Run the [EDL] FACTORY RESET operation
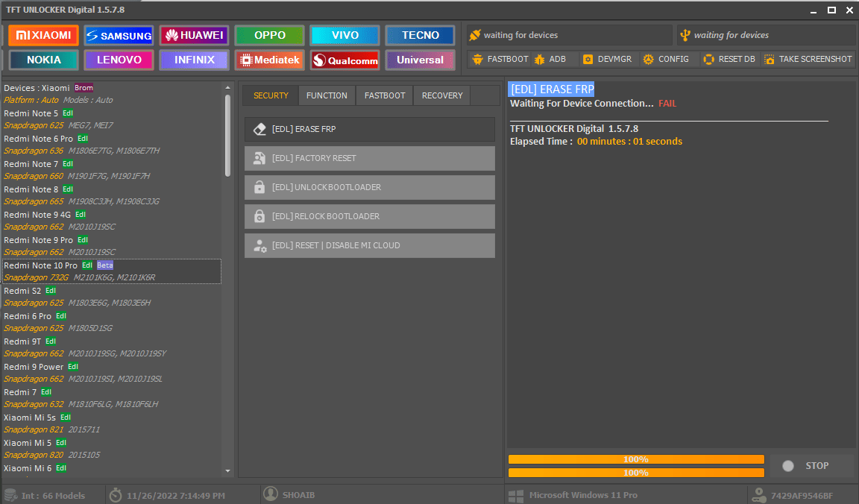This screenshot has width=859, height=504. click(369, 158)
